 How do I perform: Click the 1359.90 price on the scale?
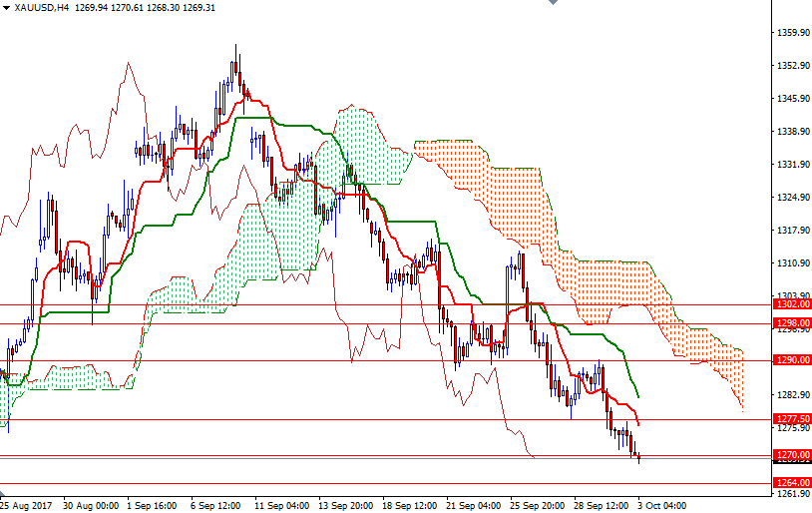click(x=791, y=33)
